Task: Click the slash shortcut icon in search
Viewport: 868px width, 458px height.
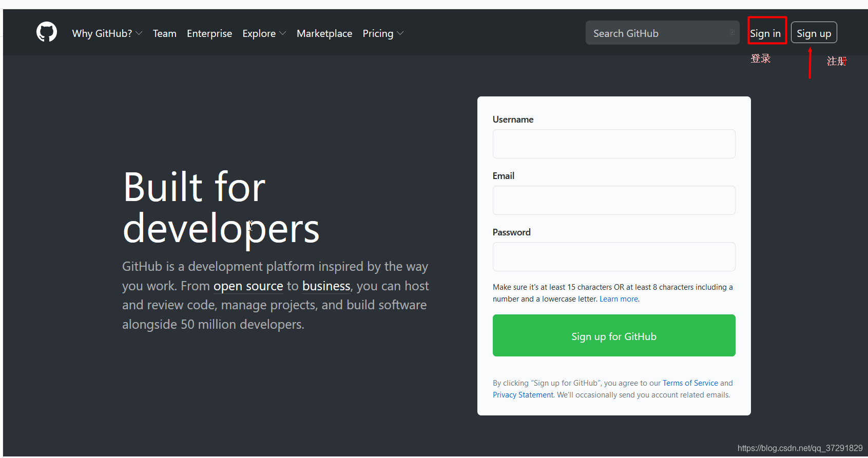Action: pos(732,33)
